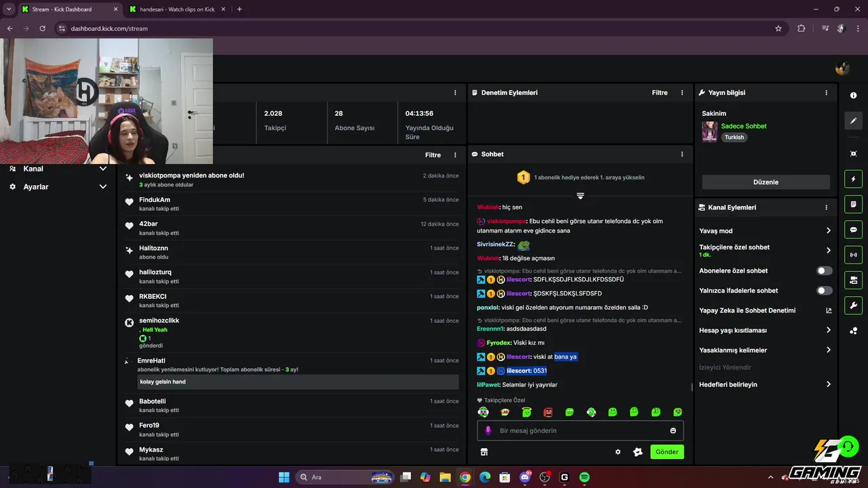The width and height of the screenshot is (868, 488).
Task: Open the shop icon below chat input
Action: [x=484, y=452]
